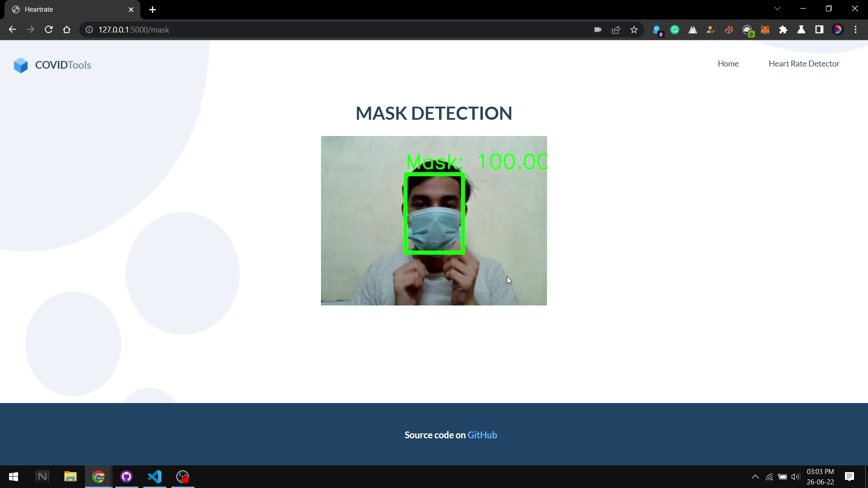This screenshot has width=868, height=488.
Task: Go to the Home nav item
Action: (x=728, y=64)
